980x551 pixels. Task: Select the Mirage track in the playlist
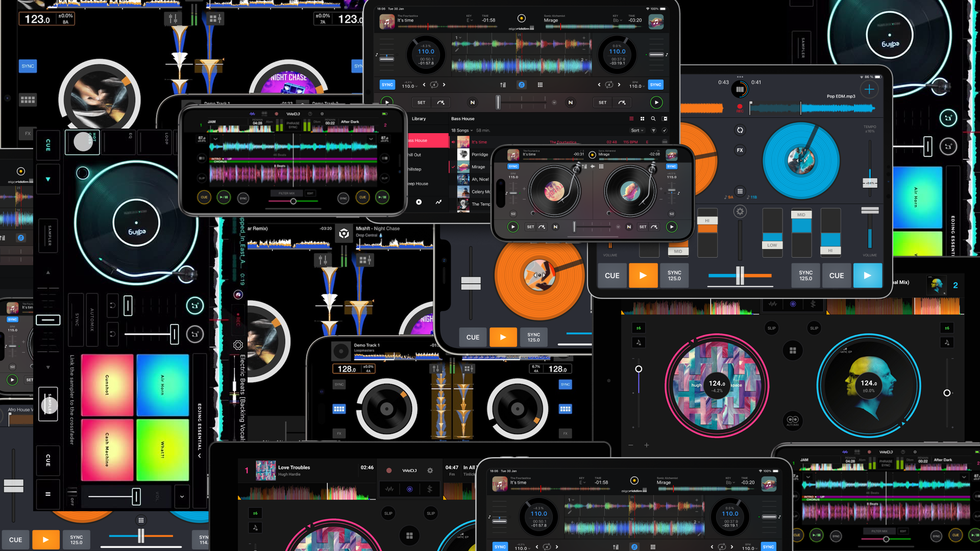coord(480,167)
